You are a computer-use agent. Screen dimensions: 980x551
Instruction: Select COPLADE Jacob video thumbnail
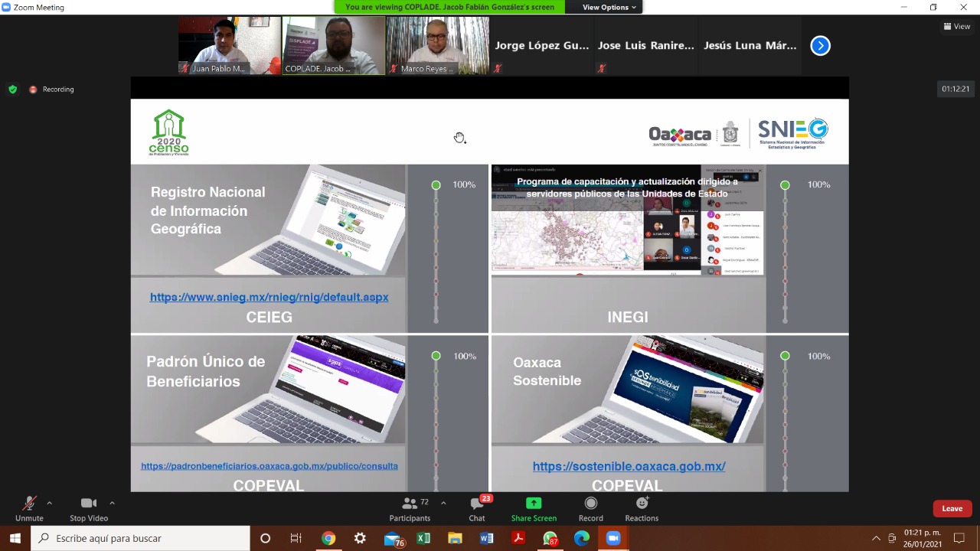click(333, 46)
